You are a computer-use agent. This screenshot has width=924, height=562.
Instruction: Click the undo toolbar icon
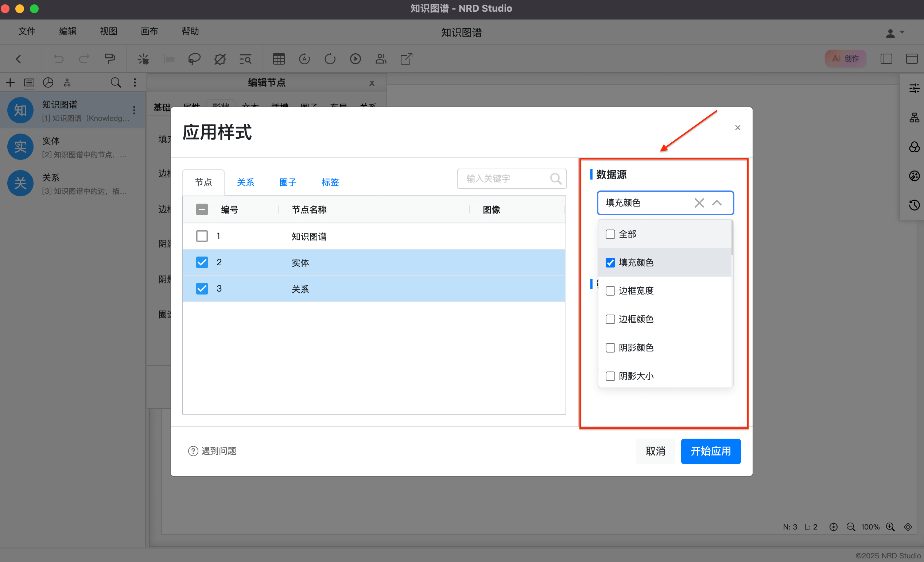coord(58,59)
